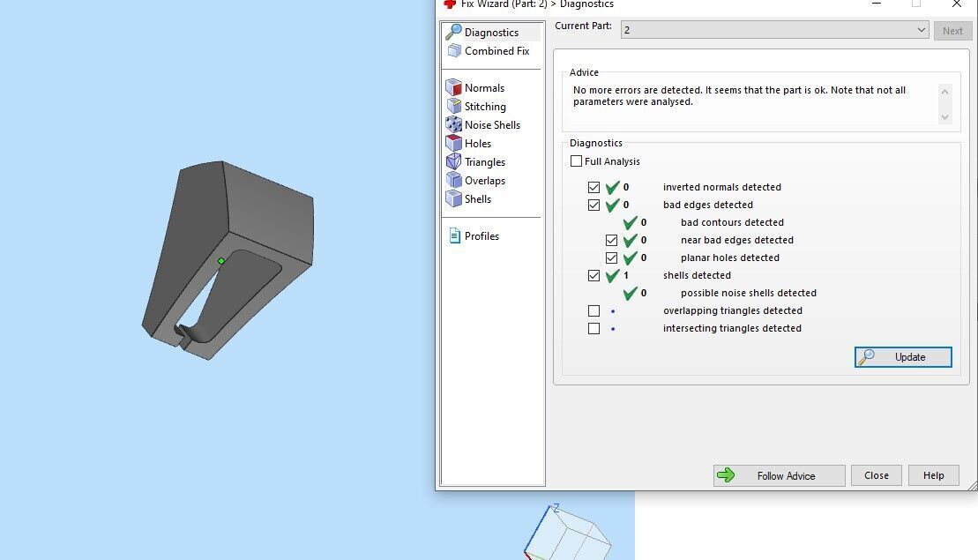The height and width of the screenshot is (560, 978).
Task: Click green check beside shells detected
Action: pos(613,275)
